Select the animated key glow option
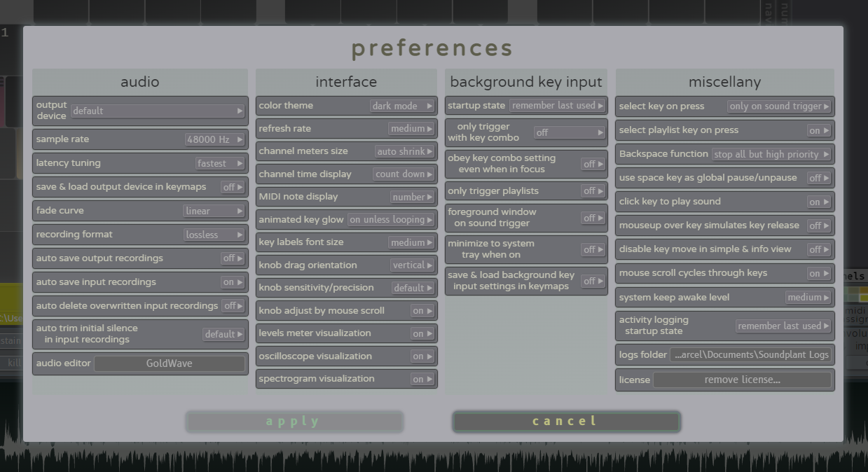This screenshot has height=472, width=868. [x=391, y=220]
